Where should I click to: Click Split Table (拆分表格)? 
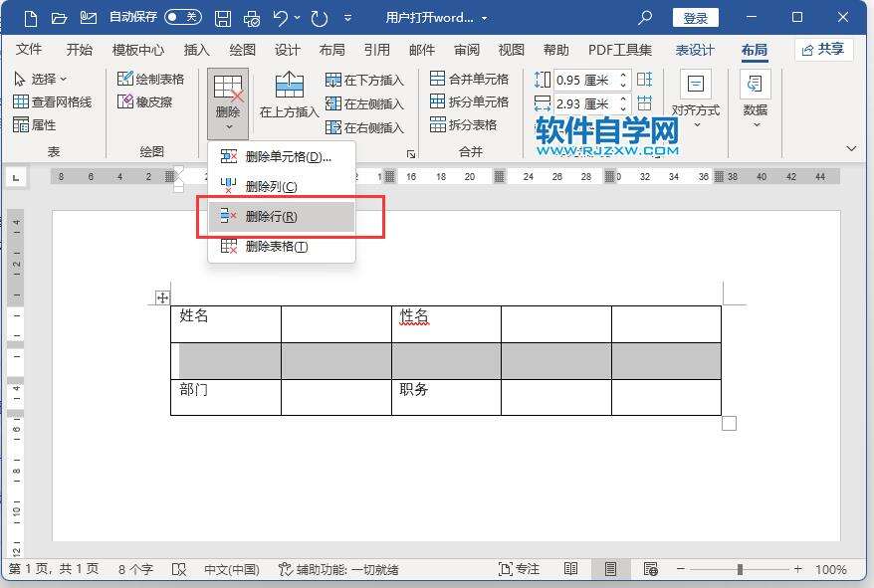click(x=463, y=124)
